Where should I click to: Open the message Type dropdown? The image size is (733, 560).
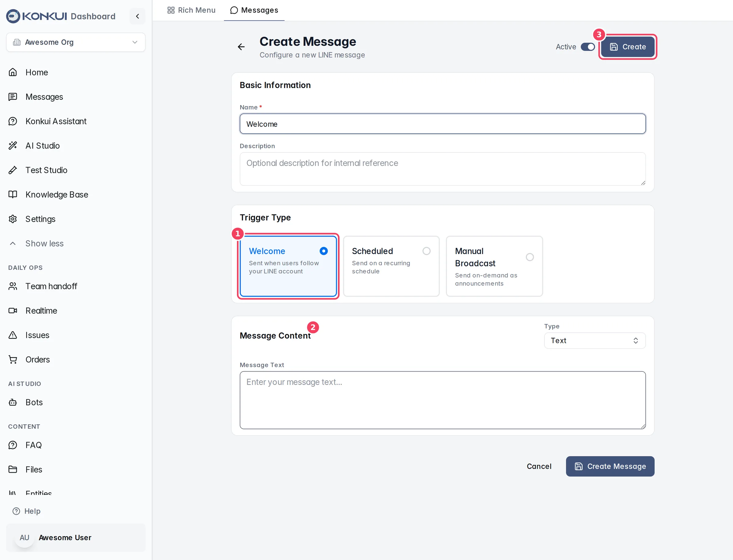click(595, 340)
